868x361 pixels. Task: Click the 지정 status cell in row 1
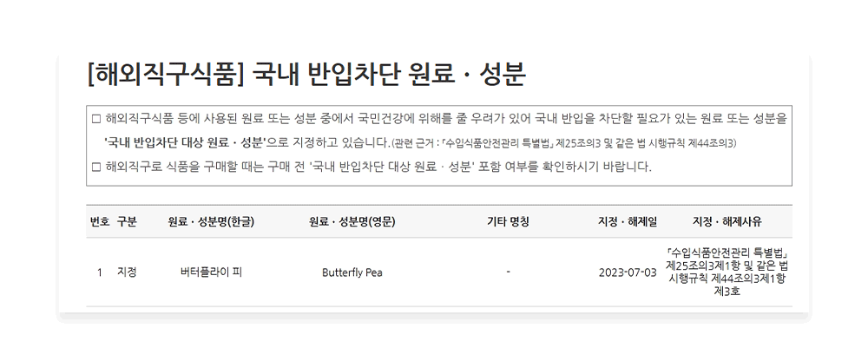(127, 272)
